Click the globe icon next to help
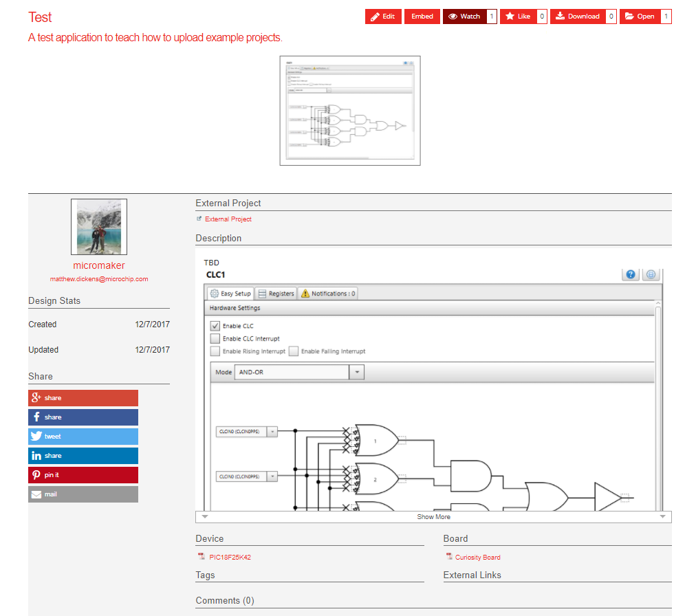 pyautogui.click(x=651, y=275)
